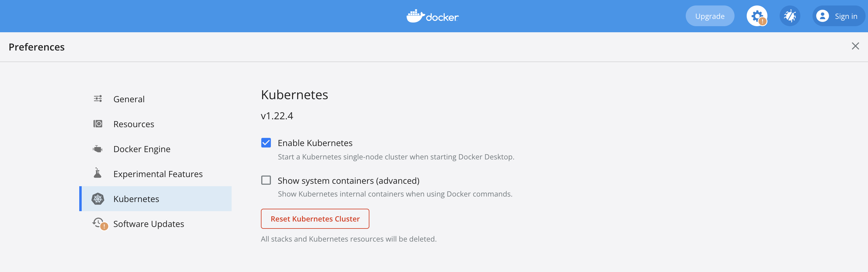868x272 pixels.
Task: Open the Docker Engine preferences tab
Action: point(155,149)
